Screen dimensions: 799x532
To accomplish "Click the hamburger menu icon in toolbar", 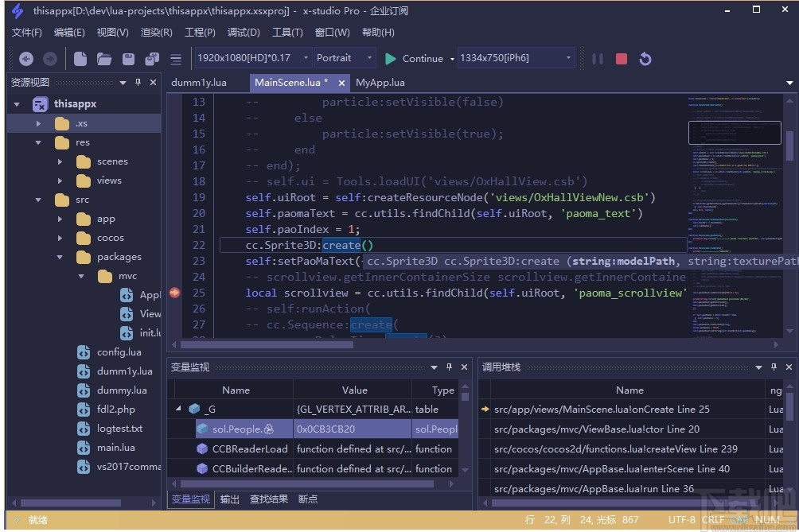I will click(x=175, y=57).
